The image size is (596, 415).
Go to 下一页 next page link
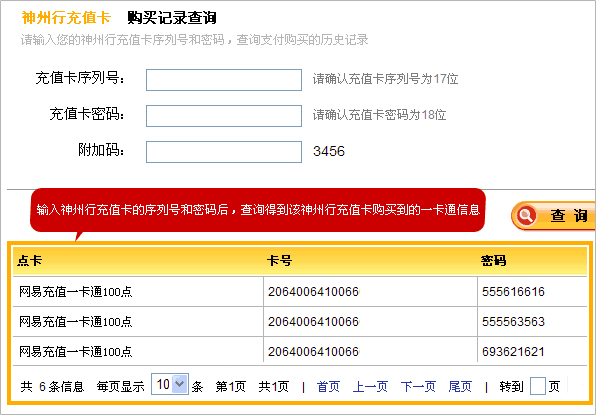pos(418,386)
